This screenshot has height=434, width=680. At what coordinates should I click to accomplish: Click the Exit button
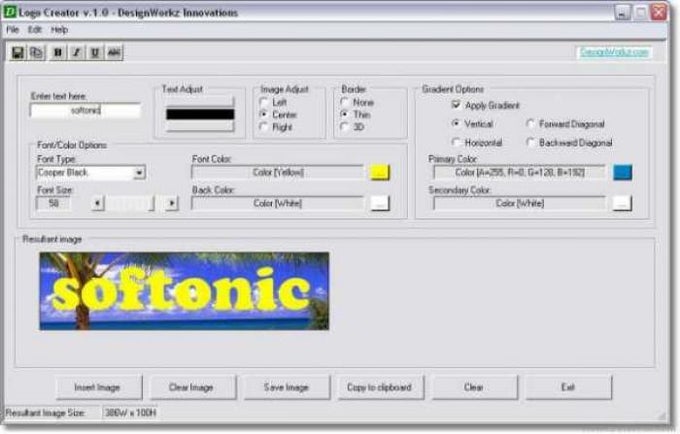(569, 388)
